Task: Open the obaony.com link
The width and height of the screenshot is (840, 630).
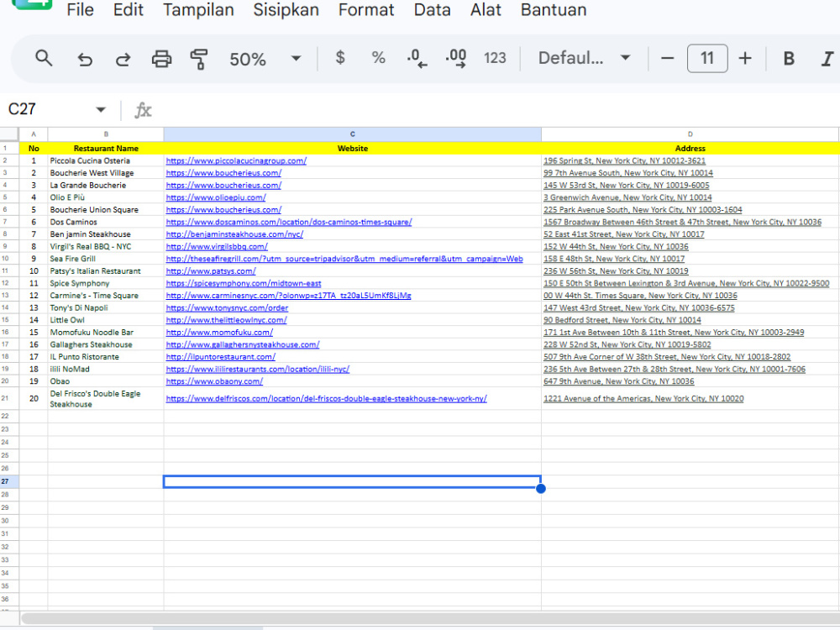Action: tap(214, 381)
